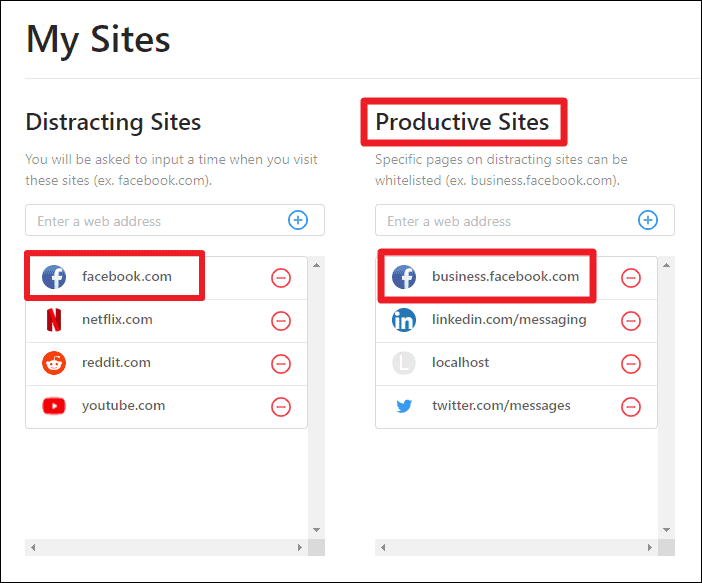Click down arrow of Productive Sites vertical scrollbar
This screenshot has width=702, height=583.
(666, 530)
